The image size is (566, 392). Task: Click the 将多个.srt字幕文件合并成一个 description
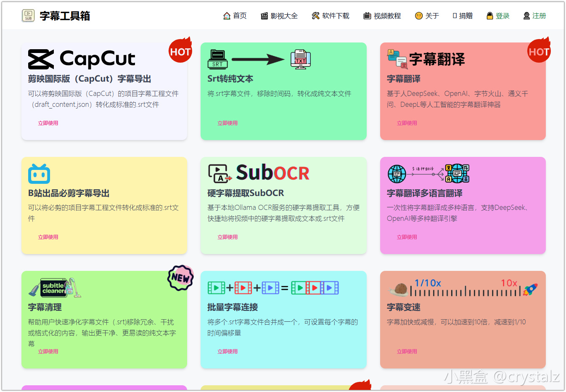point(283,328)
